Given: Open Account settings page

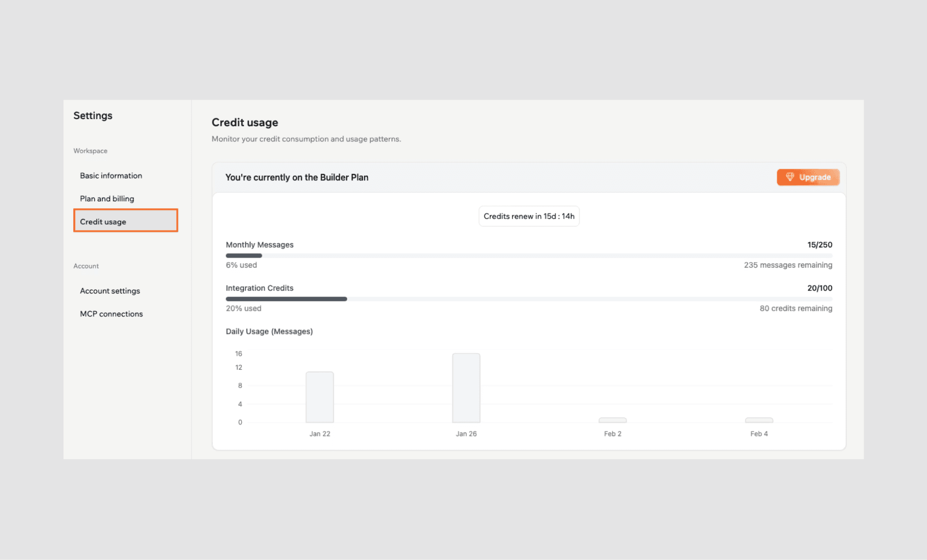Looking at the screenshot, I should (110, 291).
